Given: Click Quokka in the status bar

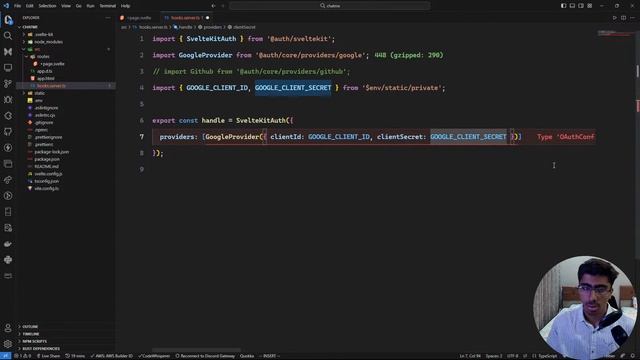Looking at the screenshot, I should (x=247, y=356).
